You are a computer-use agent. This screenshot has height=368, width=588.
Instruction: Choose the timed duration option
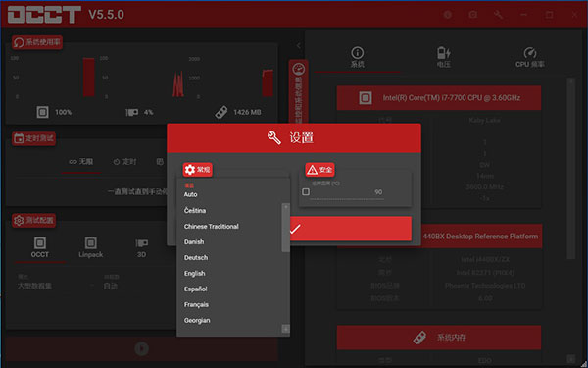pyautogui.click(x=124, y=162)
